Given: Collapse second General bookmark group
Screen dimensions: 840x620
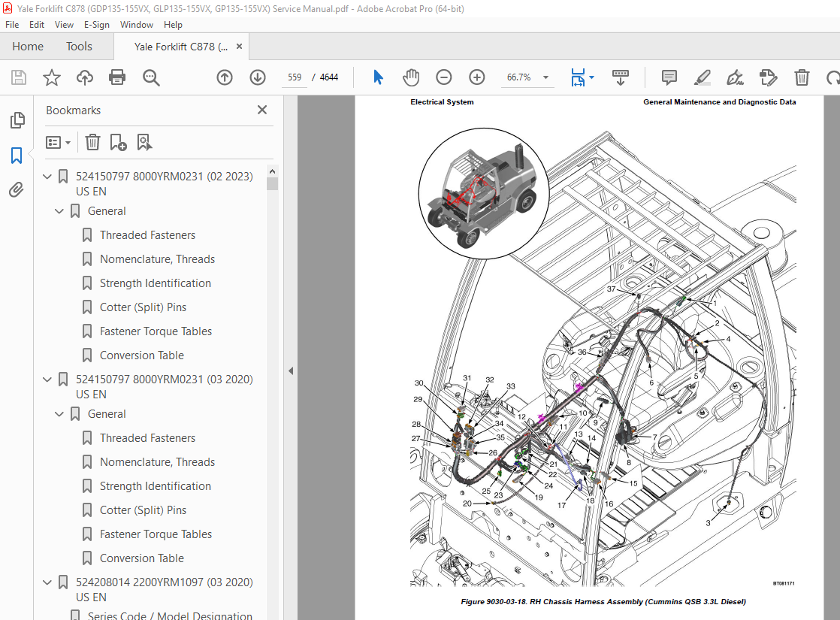Looking at the screenshot, I should [59, 414].
